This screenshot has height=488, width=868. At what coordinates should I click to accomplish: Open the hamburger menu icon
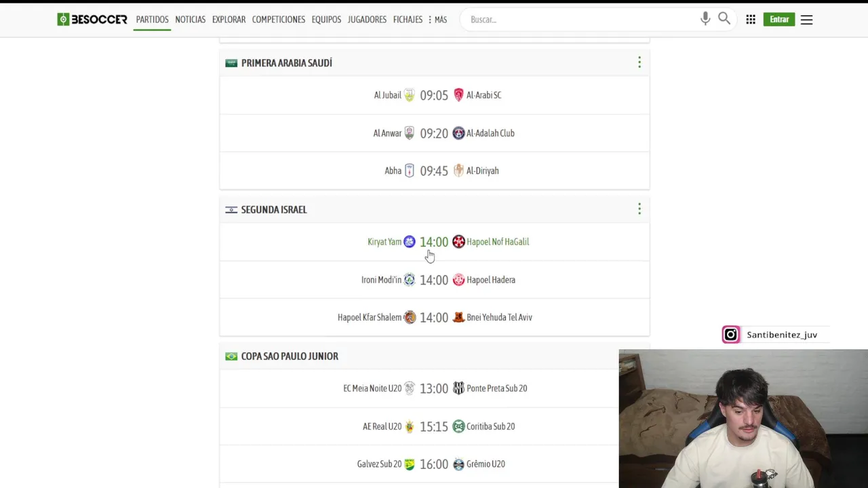pos(806,20)
